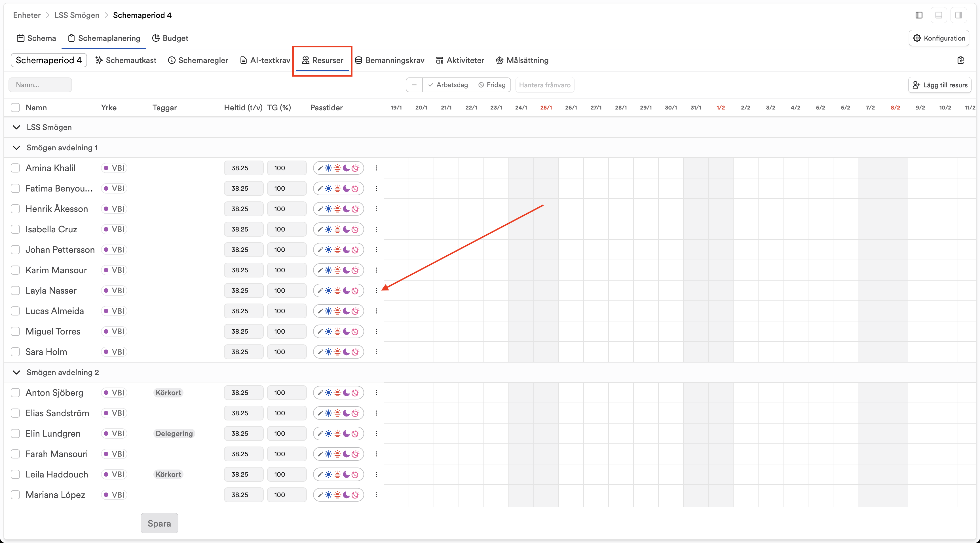The width and height of the screenshot is (980, 543).
Task: Focus the Namn search field
Action: pos(40,85)
